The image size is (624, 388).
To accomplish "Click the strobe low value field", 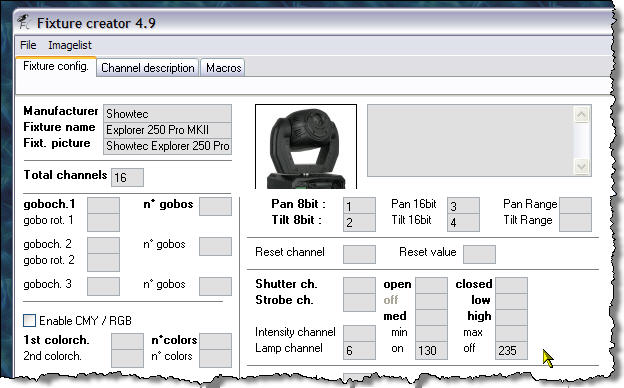I will pos(512,302).
